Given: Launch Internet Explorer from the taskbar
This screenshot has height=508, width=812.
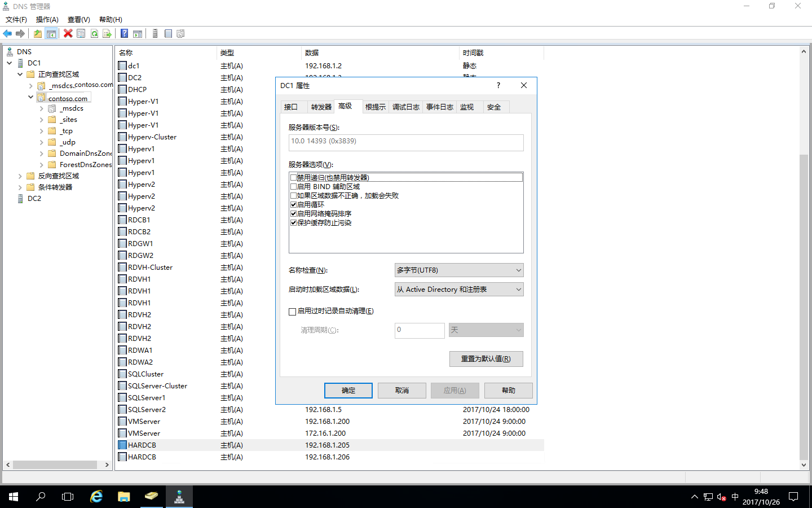Looking at the screenshot, I should coord(96,497).
